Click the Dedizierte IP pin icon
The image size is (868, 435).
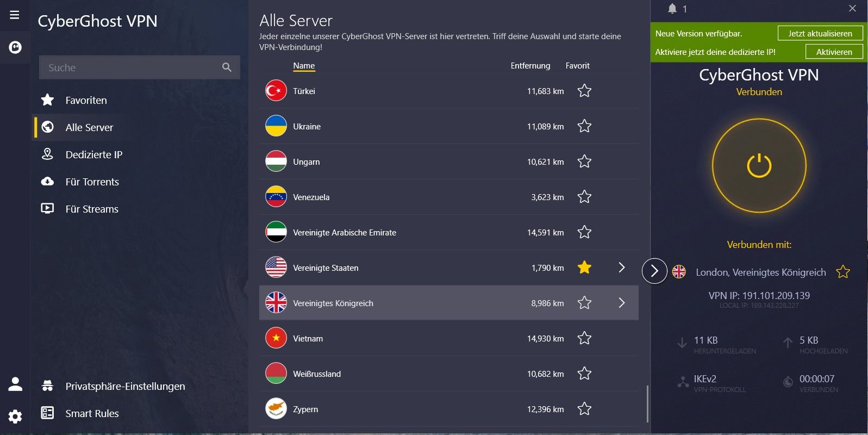tap(48, 154)
